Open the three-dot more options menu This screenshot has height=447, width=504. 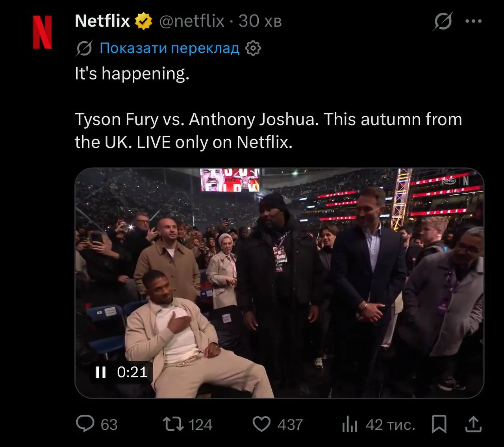pos(473,21)
